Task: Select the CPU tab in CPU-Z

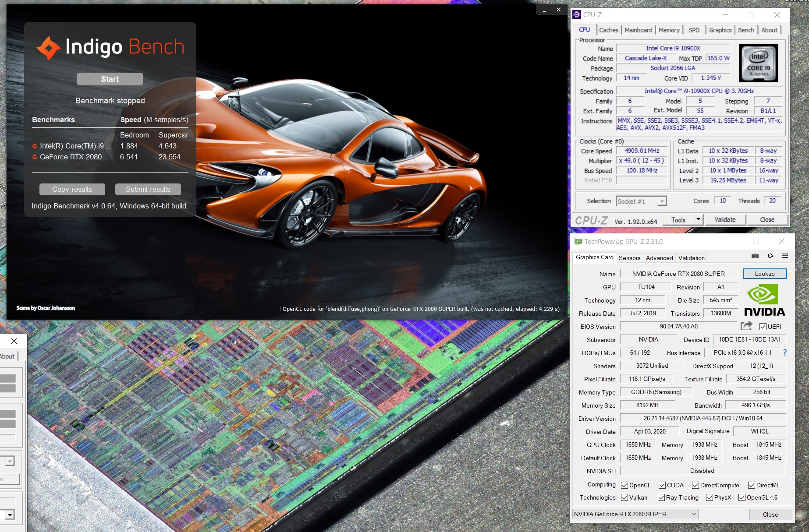Action: point(585,30)
